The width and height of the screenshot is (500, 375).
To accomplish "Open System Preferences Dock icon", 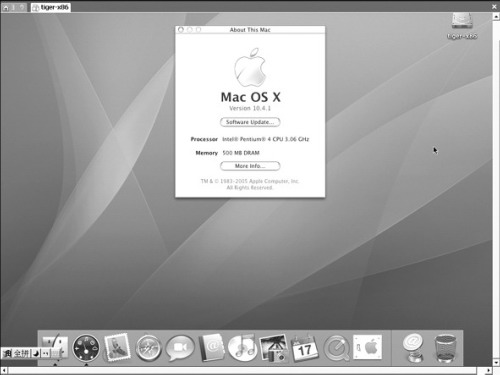I will (x=367, y=347).
